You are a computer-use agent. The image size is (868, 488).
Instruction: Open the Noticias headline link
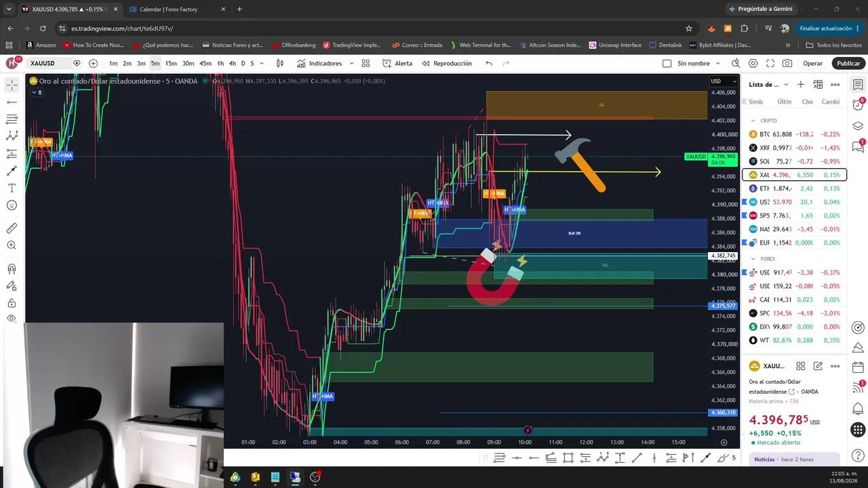point(794,460)
